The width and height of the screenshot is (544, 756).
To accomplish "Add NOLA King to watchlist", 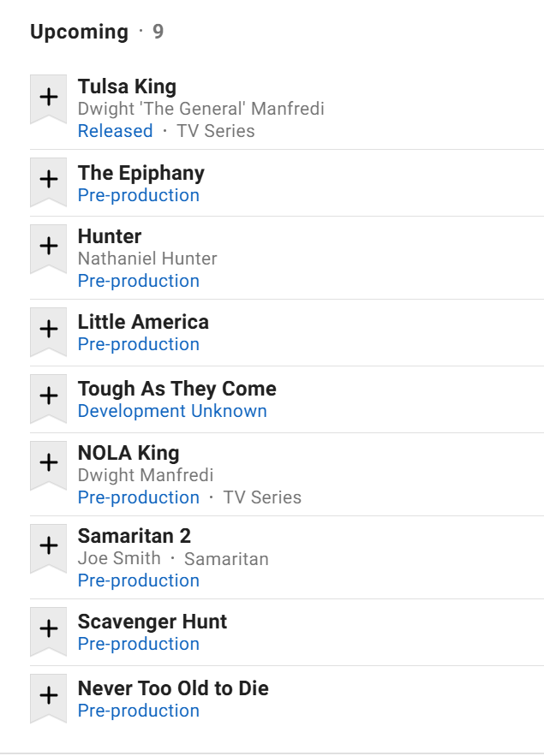I will coord(49,462).
